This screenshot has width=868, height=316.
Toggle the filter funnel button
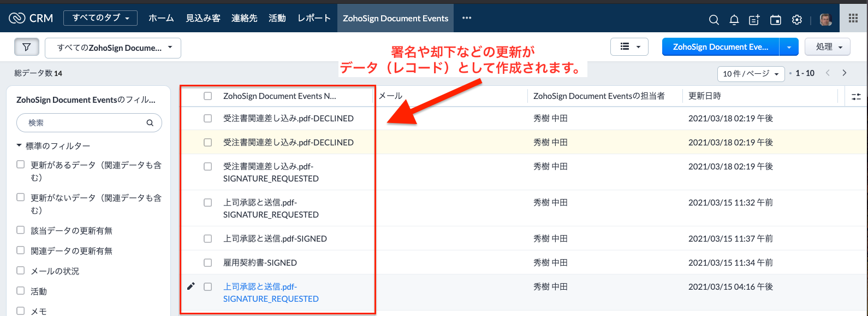(27, 48)
